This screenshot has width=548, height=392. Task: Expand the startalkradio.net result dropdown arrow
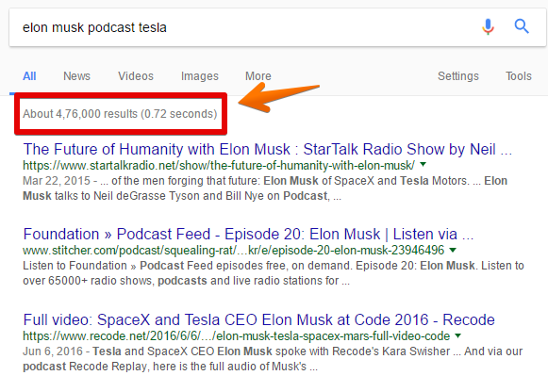pyautogui.click(x=423, y=164)
